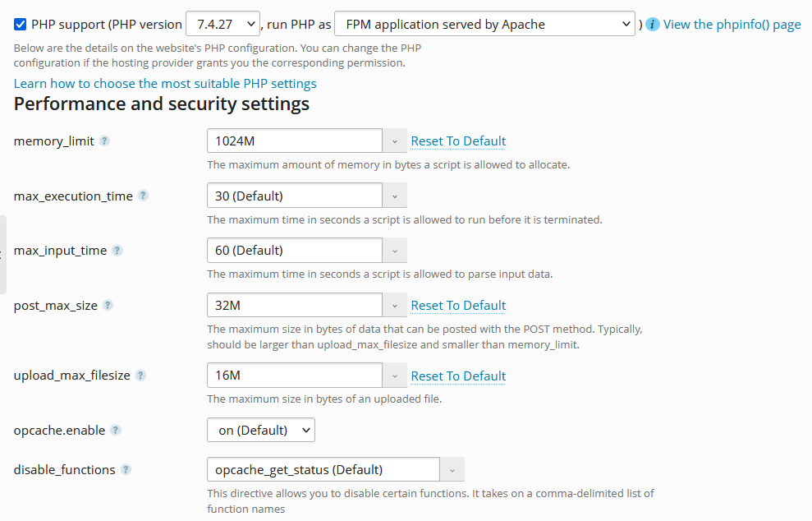This screenshot has width=812, height=521.
Task: Reset post_max_size to default
Action: pyautogui.click(x=458, y=306)
